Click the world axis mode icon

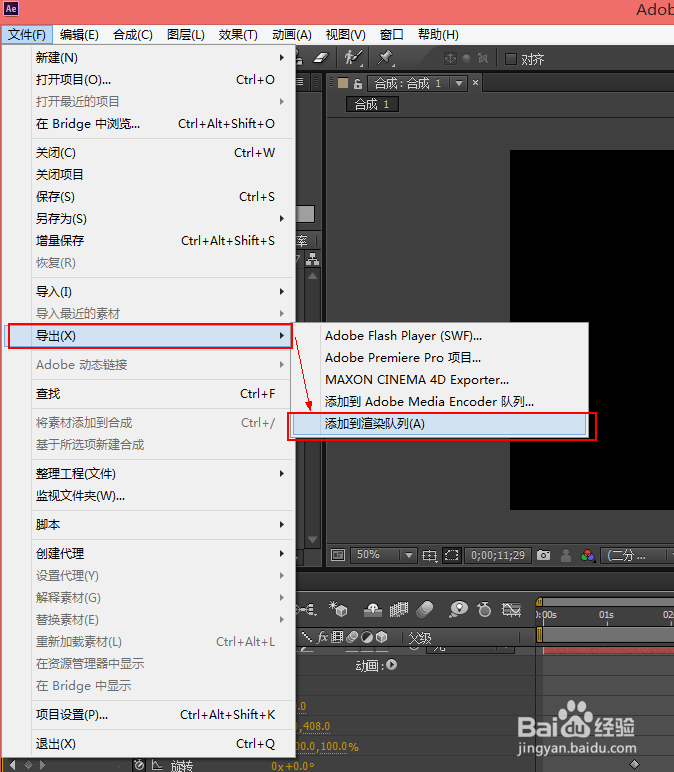[467, 59]
